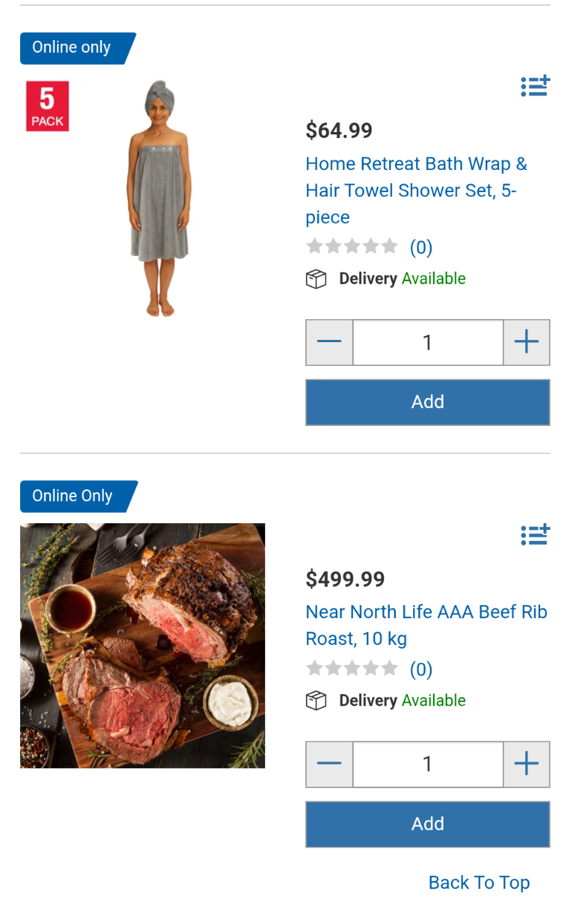Add bath wrap set to list icon
Screen dimensions: 569x924
coord(535,86)
